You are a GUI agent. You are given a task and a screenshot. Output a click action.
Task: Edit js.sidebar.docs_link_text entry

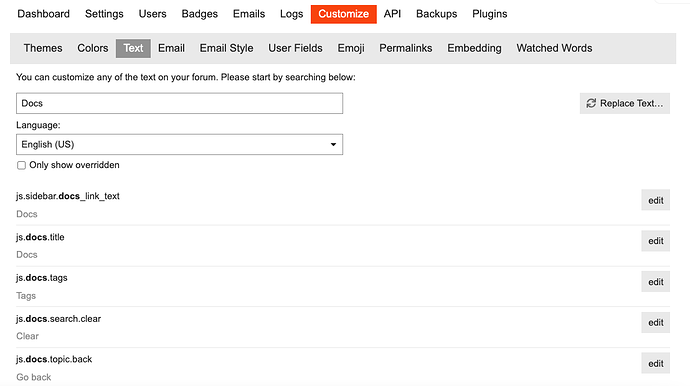656,200
